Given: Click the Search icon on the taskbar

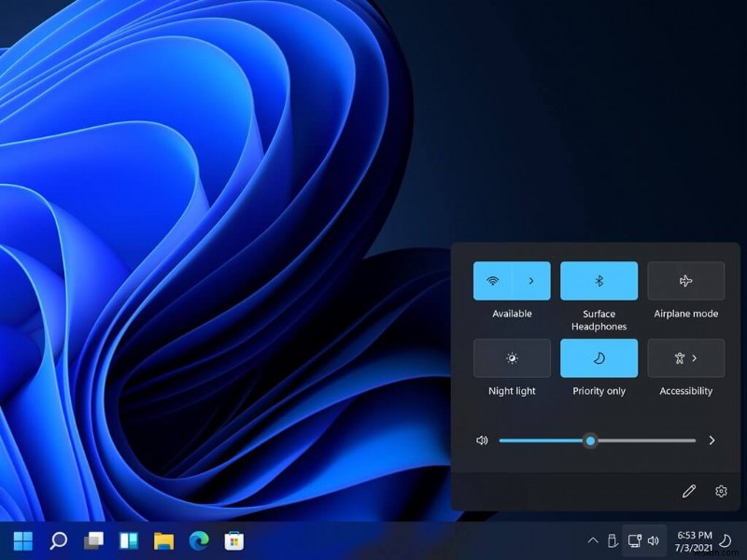Looking at the screenshot, I should coord(58,540).
